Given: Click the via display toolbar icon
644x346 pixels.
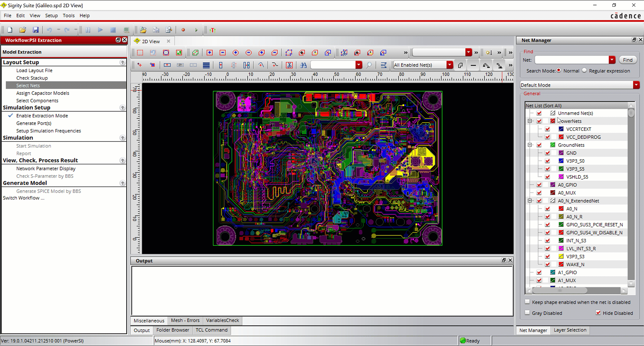Looking at the screenshot, I should pyautogui.click(x=499, y=65).
